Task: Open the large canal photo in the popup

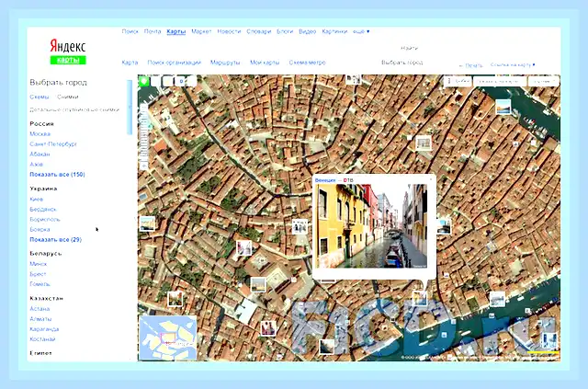Action: [x=371, y=226]
